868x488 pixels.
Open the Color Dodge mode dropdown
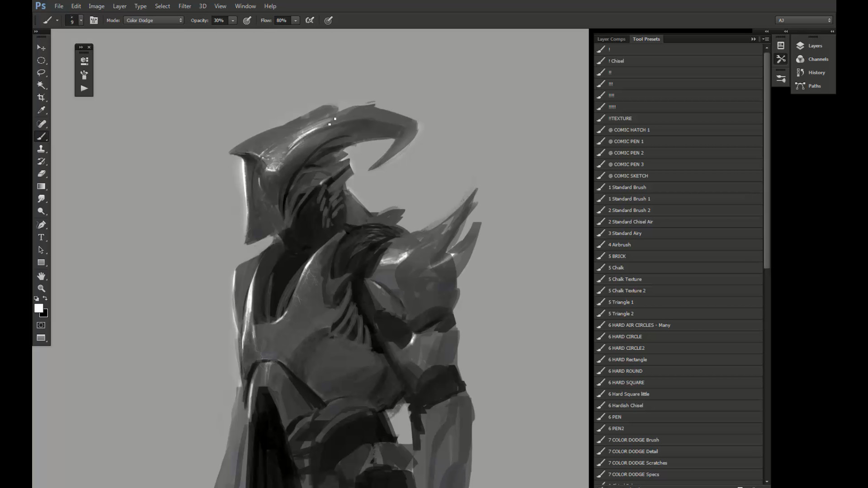pos(154,20)
